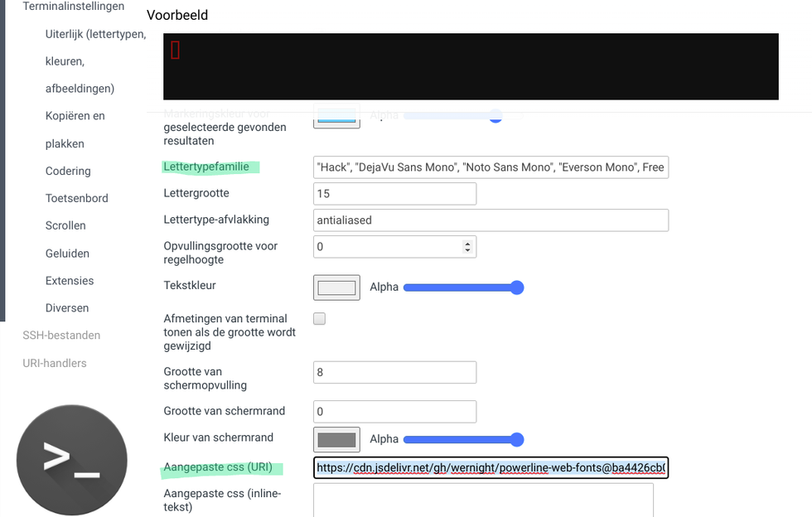Click the Grootte van schermrand label

(x=225, y=411)
